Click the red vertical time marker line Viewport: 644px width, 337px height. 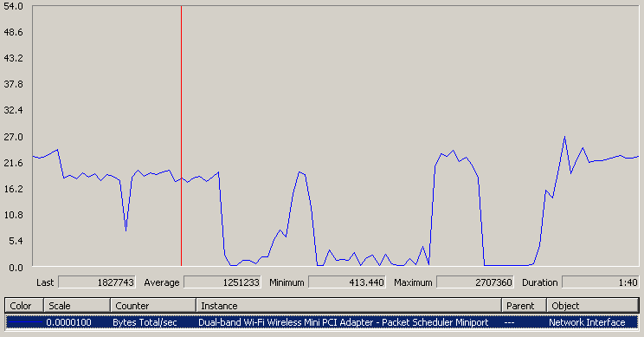[x=181, y=136]
